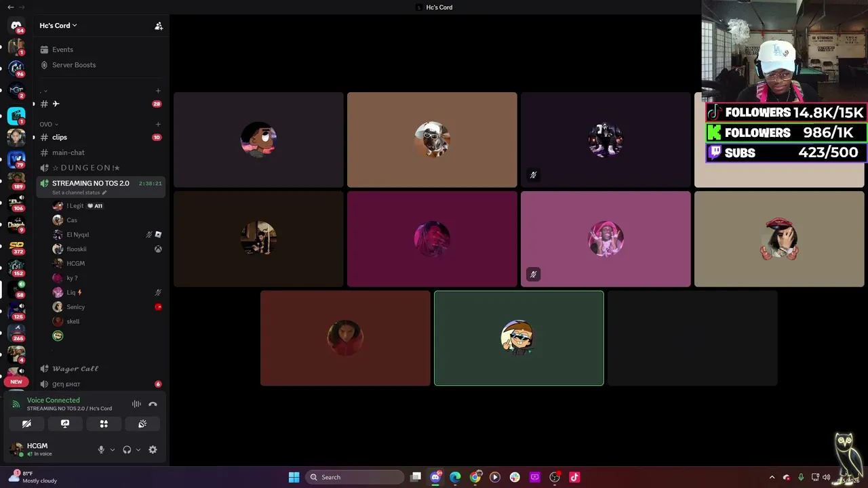Screen dimensions: 868x488
Task: Select user HCGM in voice list
Action: 107,263
